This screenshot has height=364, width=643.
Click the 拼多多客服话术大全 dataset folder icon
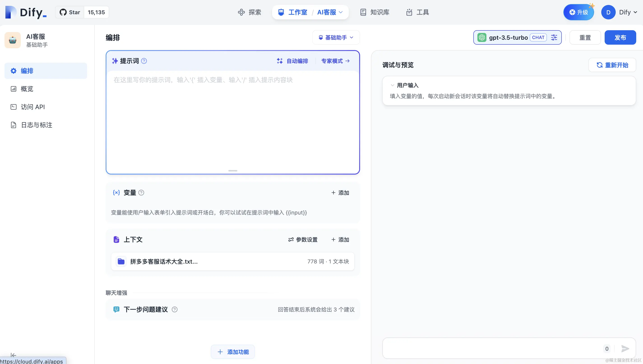click(x=121, y=262)
